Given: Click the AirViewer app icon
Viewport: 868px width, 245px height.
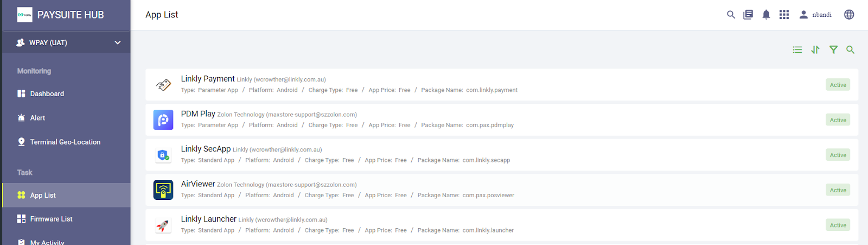Looking at the screenshot, I should [x=163, y=190].
